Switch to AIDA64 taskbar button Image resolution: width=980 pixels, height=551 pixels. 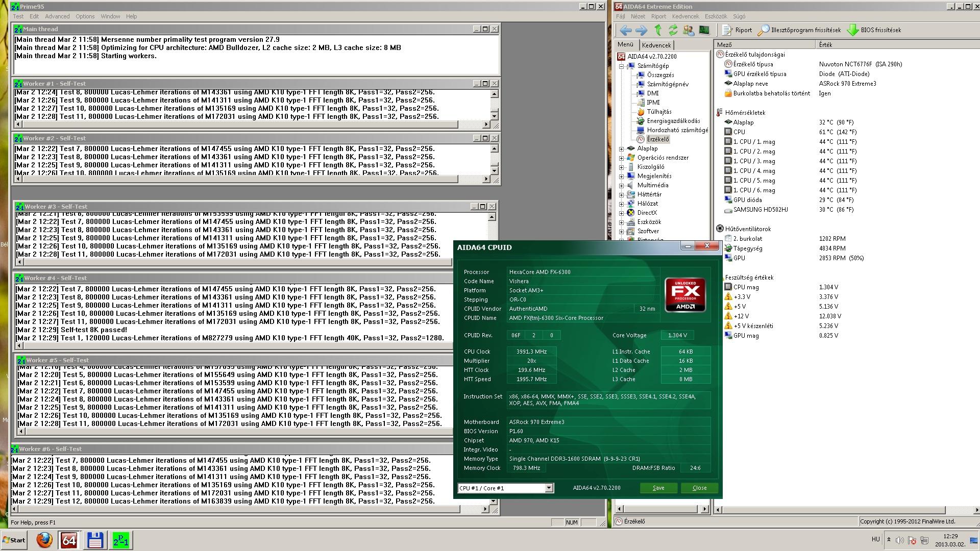click(69, 540)
